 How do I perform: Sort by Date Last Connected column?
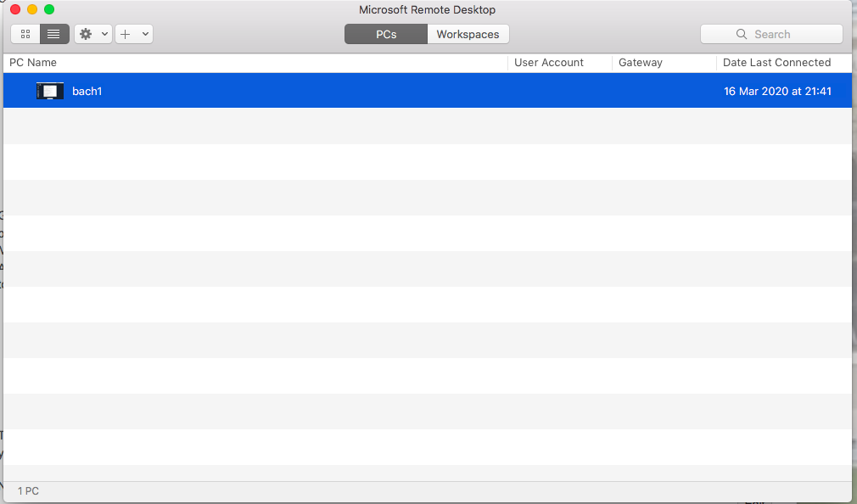coord(776,63)
